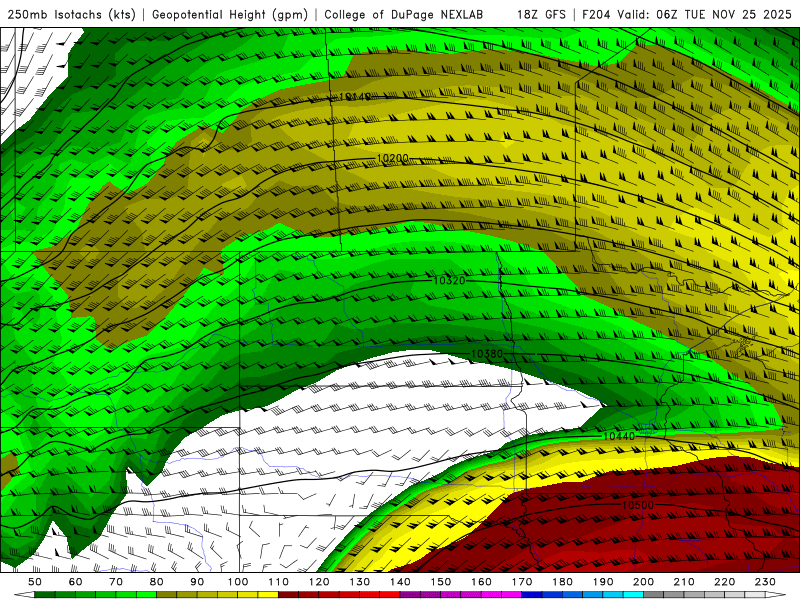Click the right arrow end of the color scale
Image resolution: width=800 pixels, height=600 pixels.
776,594
